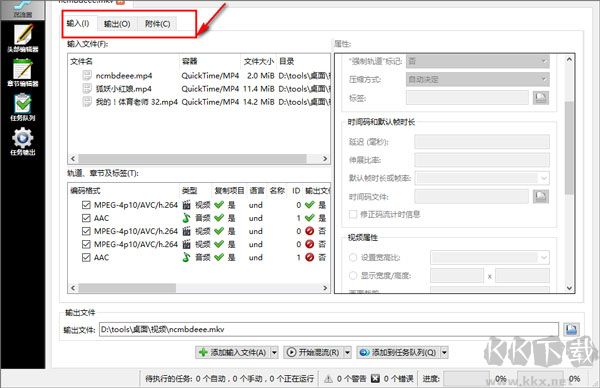The width and height of the screenshot is (600, 388).
Task: Click the 标签 tags text field
Action: pyautogui.click(x=467, y=98)
